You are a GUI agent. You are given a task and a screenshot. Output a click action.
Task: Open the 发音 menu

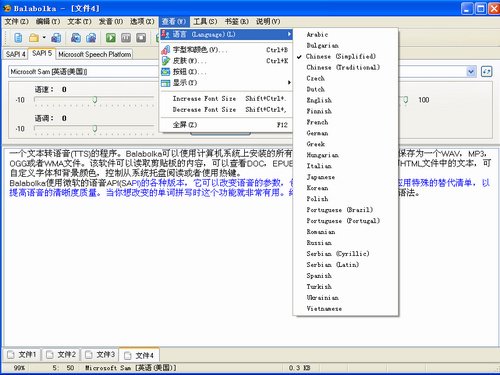111,22
